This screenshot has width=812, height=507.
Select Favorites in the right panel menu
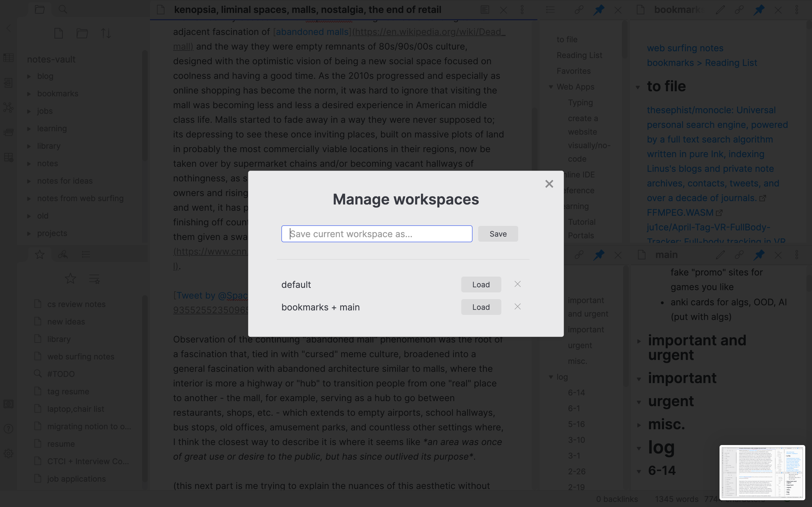pyautogui.click(x=573, y=70)
